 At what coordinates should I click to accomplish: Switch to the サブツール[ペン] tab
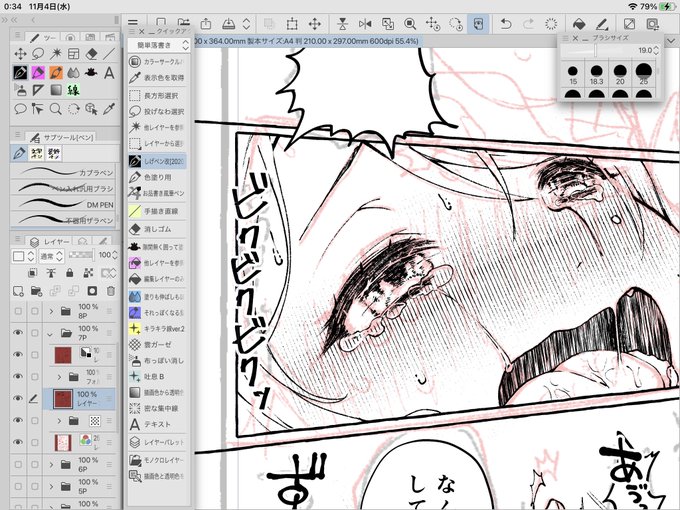pyautogui.click(x=62, y=137)
